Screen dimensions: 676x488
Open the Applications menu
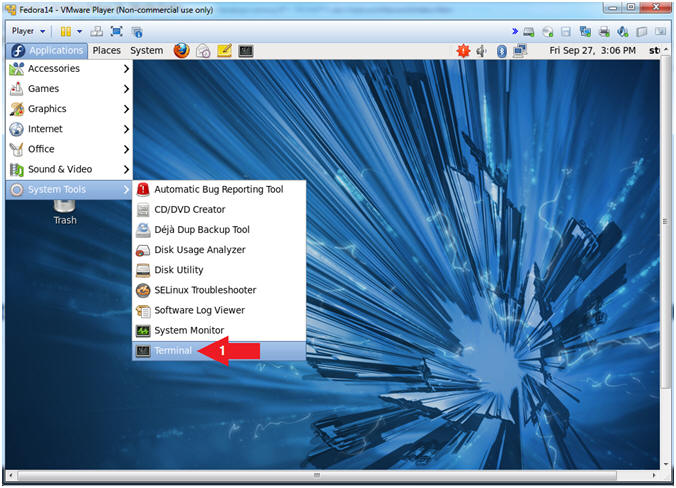click(47, 51)
